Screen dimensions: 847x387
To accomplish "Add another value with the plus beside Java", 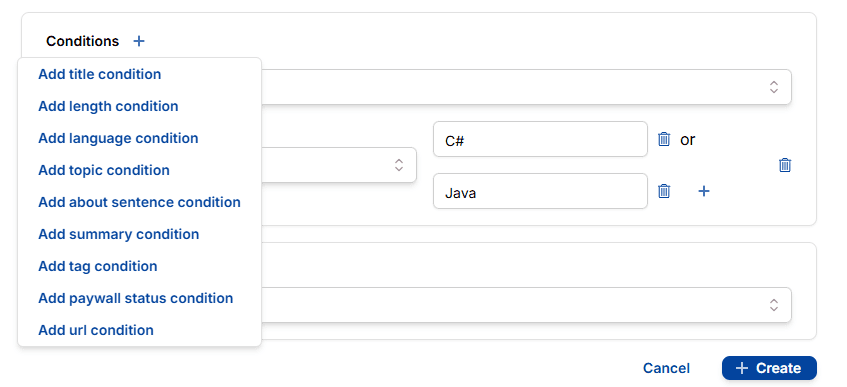I will [703, 191].
